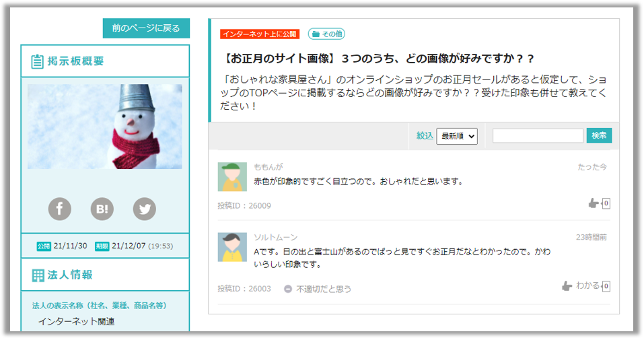The image size is (644, 338).
Task: Click the 前のページに戻る button
Action: coord(146,28)
